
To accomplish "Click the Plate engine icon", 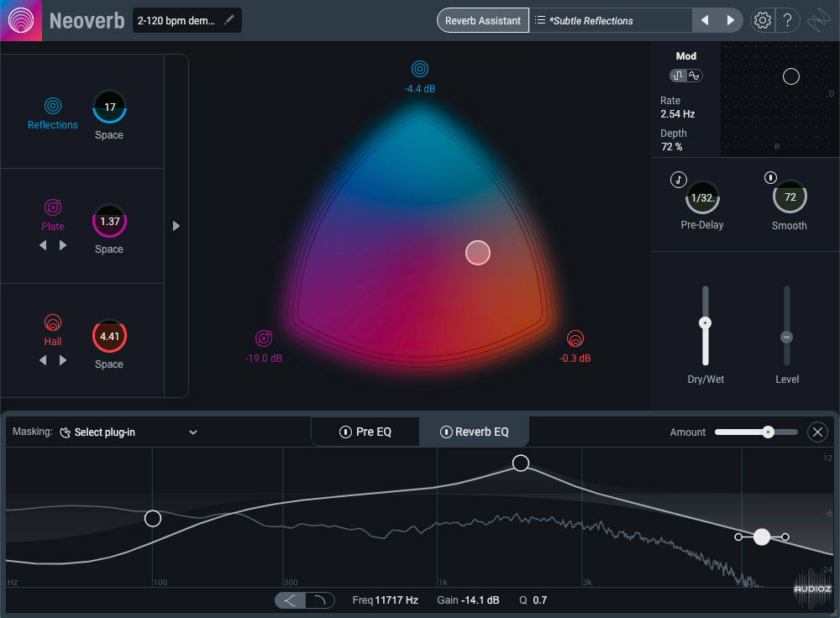I will 53,207.
